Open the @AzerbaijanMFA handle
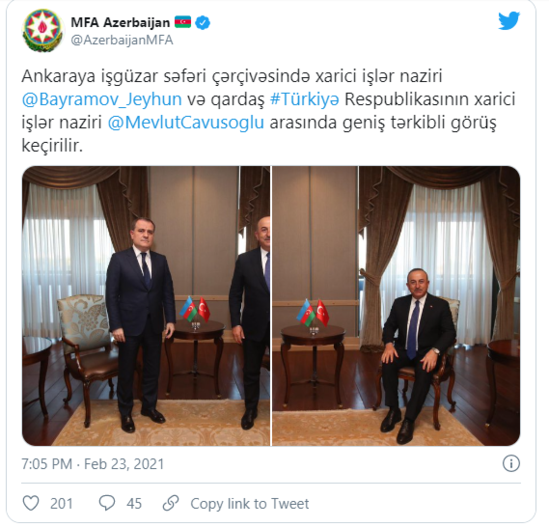 click(x=122, y=40)
